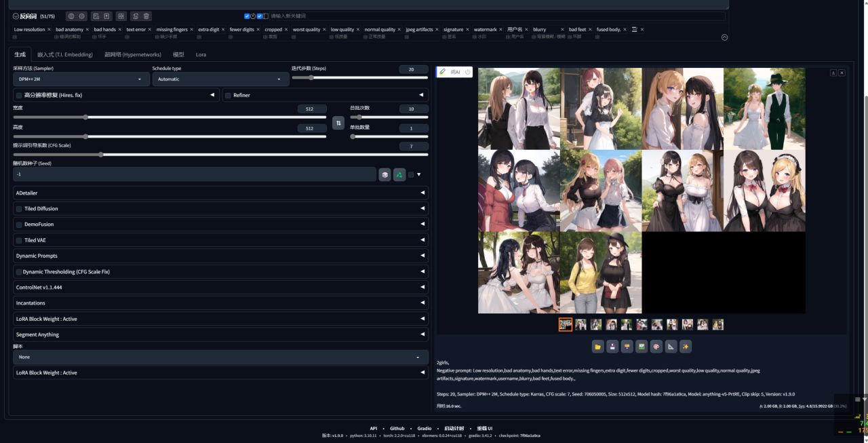Switch to the Lora tab
868x443 pixels.
[201, 54]
